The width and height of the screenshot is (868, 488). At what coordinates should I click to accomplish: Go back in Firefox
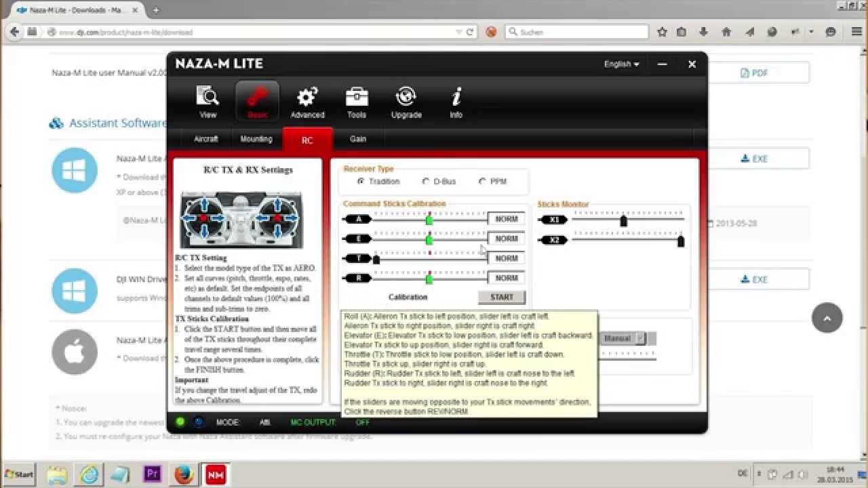(13, 32)
